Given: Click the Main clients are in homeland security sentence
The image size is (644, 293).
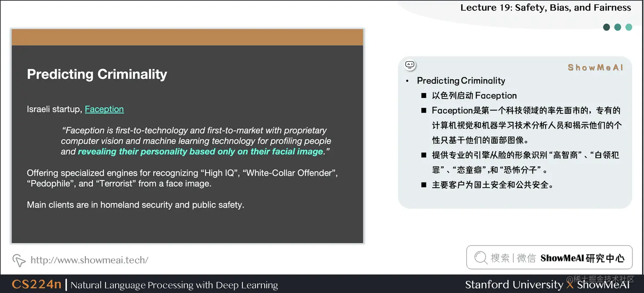Looking at the screenshot, I should pos(135,205).
